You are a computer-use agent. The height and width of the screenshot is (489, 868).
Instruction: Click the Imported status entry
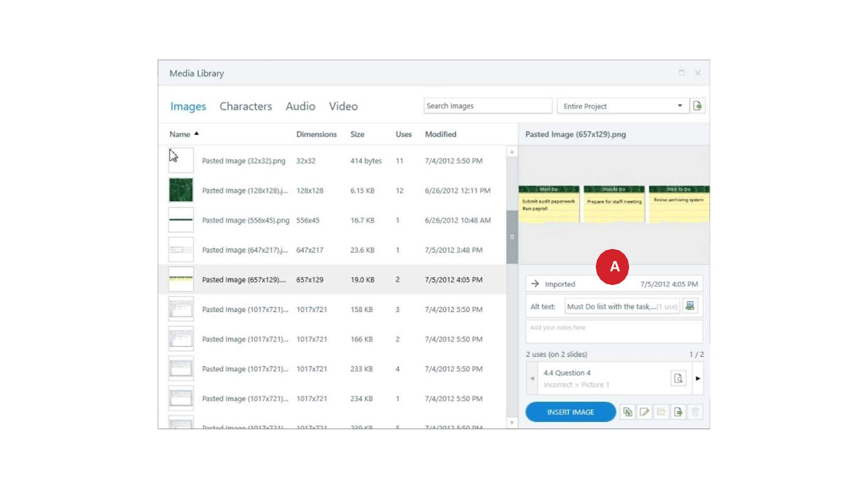click(614, 284)
